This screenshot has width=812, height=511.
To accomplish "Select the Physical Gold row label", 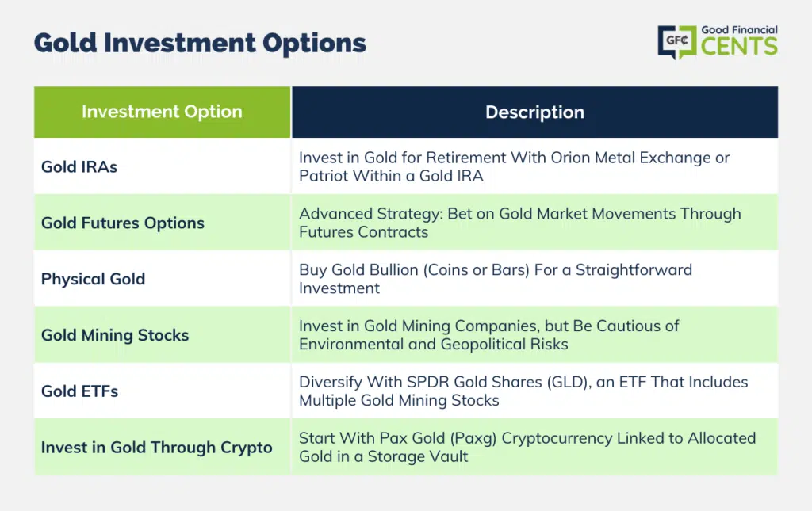I will pyautogui.click(x=94, y=280).
